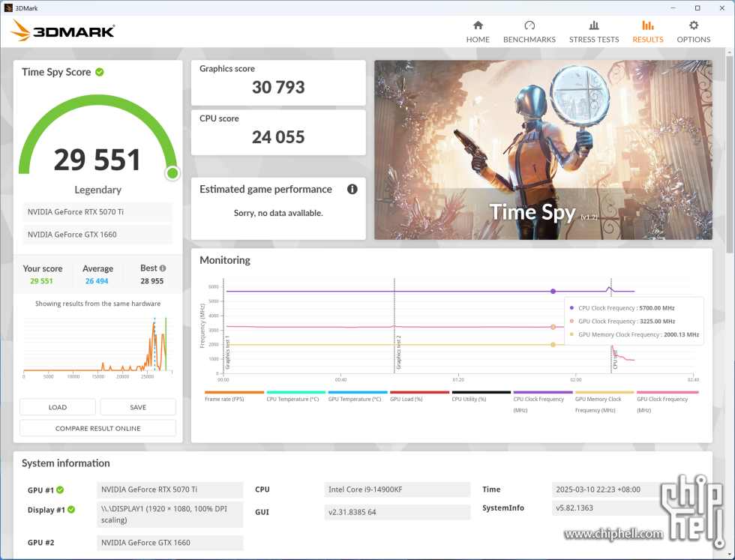The image size is (735, 560).
Task: Toggle CPU Temperature legend series
Action: pos(295,397)
